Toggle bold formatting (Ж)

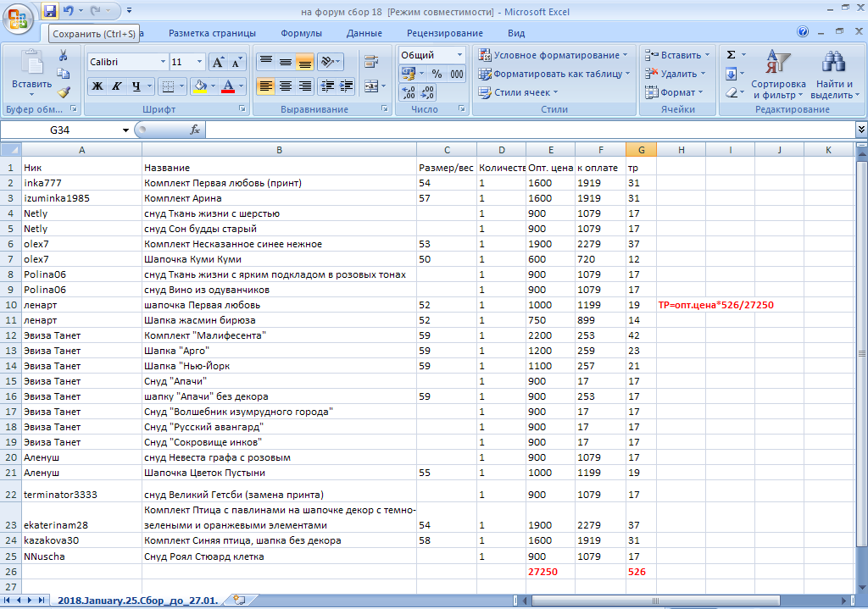pyautogui.click(x=97, y=86)
